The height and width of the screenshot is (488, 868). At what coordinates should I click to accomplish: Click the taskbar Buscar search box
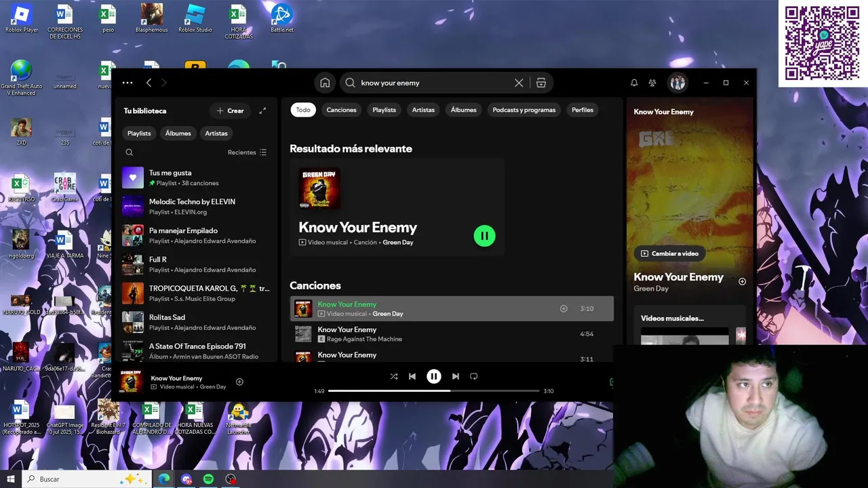(x=87, y=479)
